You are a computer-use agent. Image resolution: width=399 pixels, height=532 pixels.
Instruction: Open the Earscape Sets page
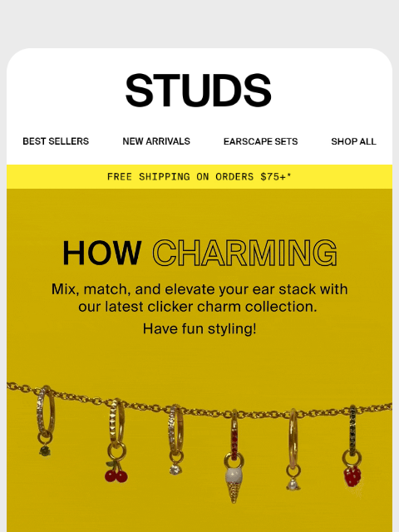[x=260, y=141]
